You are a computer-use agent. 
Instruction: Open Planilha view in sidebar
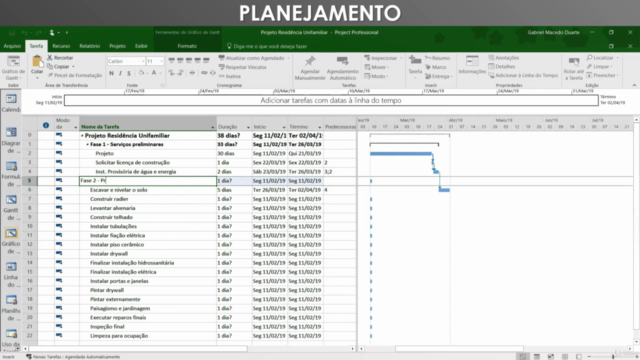(11, 307)
